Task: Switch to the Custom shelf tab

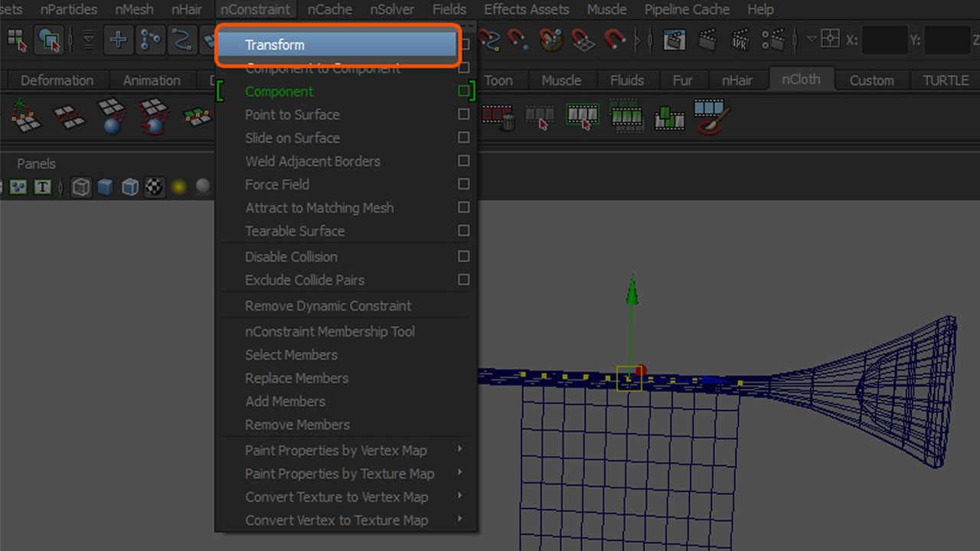Action: tap(871, 80)
